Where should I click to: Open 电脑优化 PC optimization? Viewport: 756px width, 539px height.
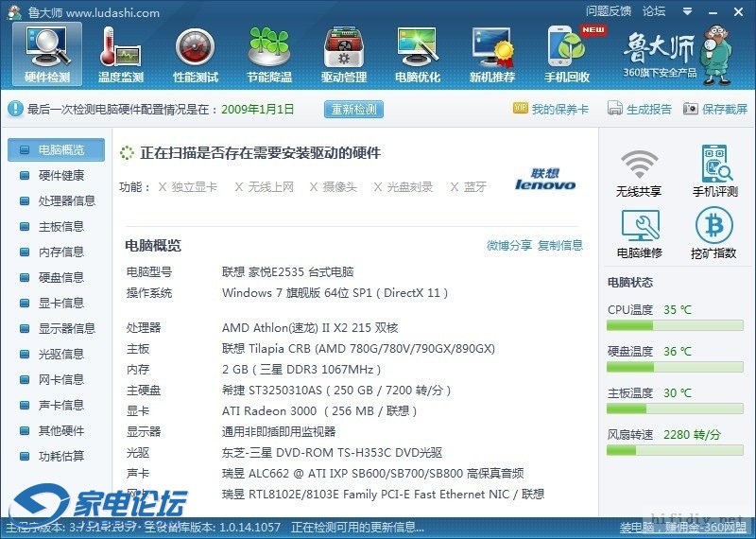(418, 54)
